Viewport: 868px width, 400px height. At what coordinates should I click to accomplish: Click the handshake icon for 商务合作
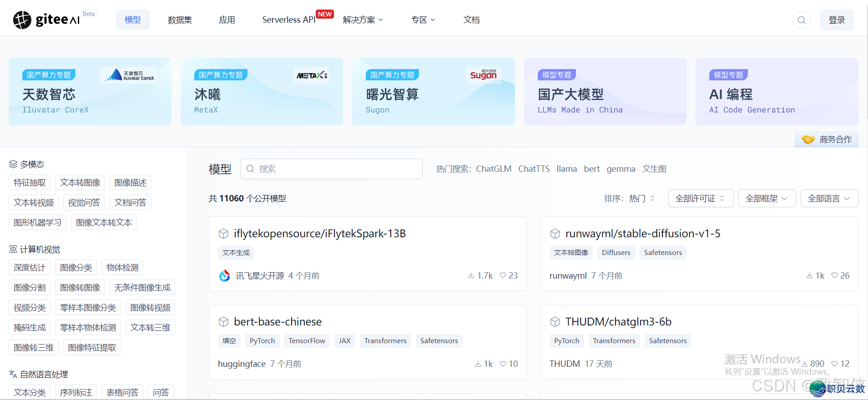click(x=808, y=140)
